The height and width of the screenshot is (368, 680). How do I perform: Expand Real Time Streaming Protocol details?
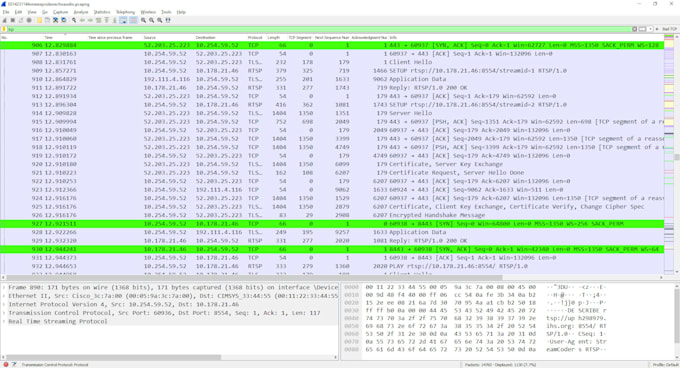4,321
